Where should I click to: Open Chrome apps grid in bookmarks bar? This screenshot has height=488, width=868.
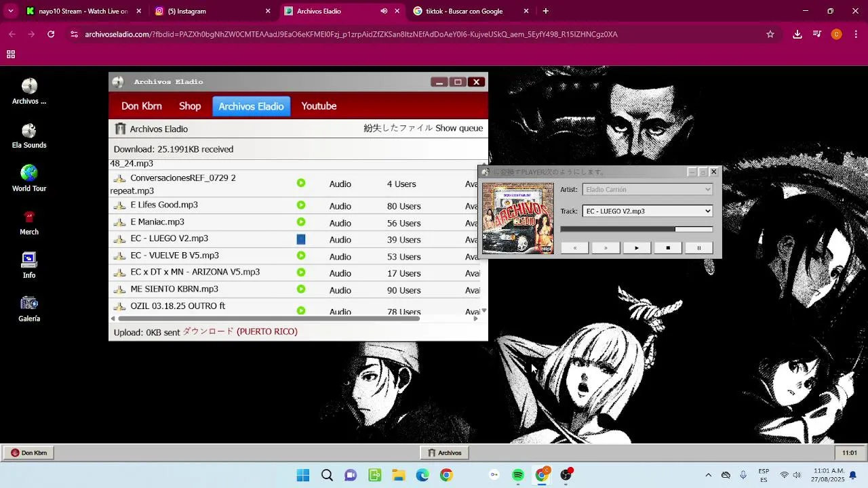pyautogui.click(x=11, y=54)
